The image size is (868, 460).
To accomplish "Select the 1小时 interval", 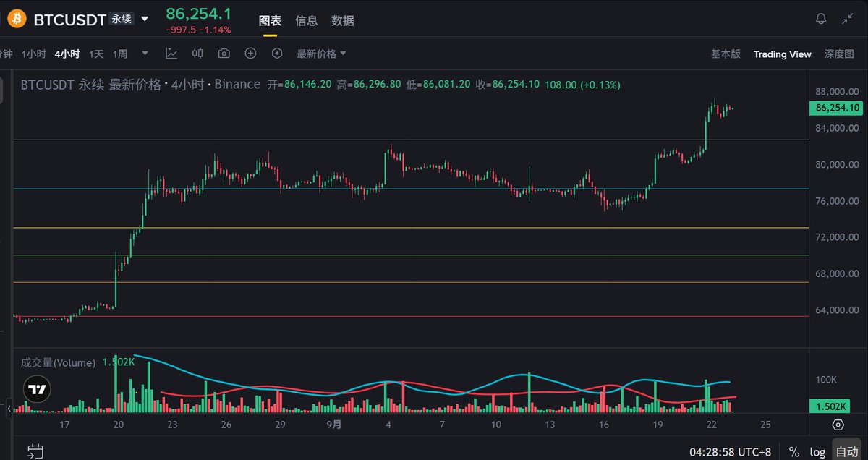I will [x=34, y=54].
